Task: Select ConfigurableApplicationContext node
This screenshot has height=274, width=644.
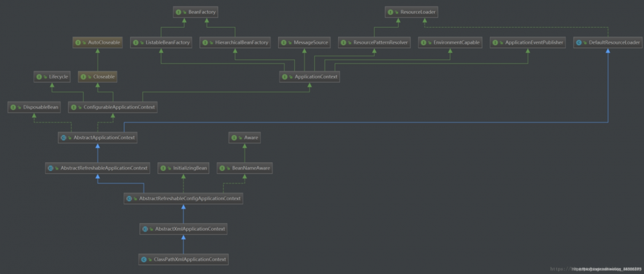Action: point(113,107)
